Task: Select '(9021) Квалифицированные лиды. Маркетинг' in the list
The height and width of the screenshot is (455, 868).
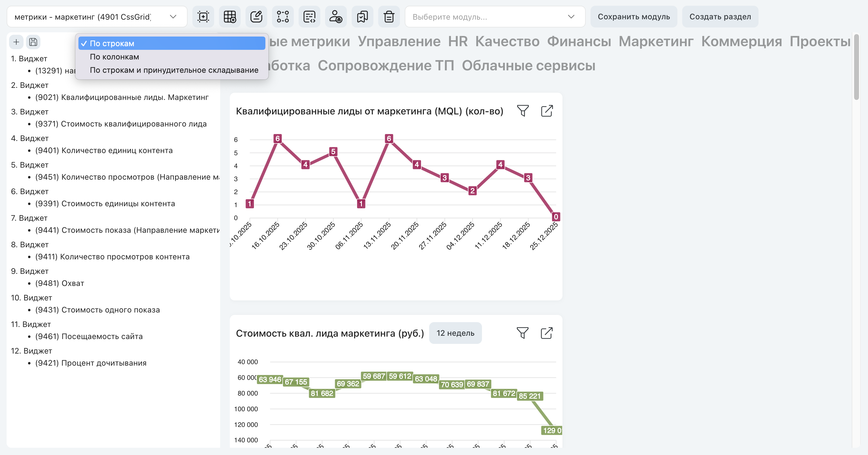Action: coord(122,98)
